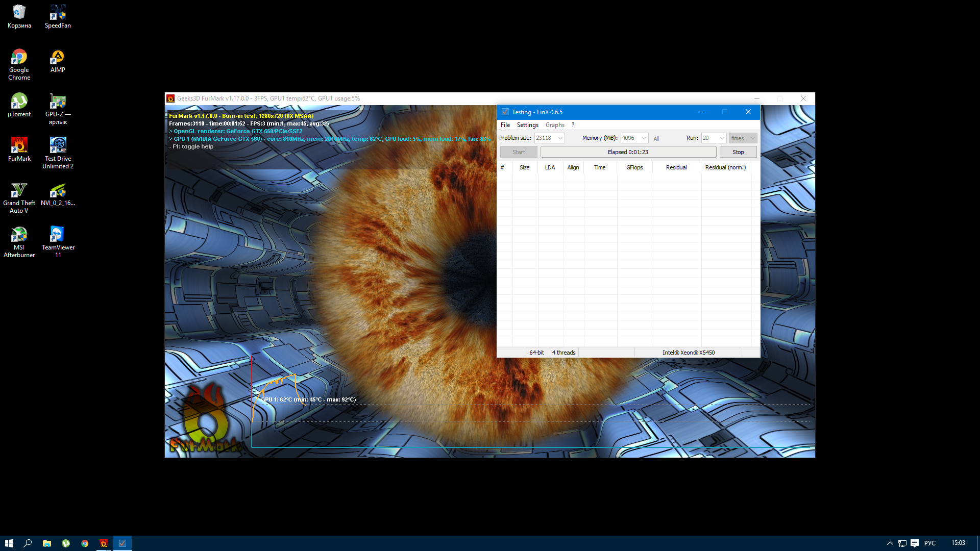
Task: Launch the MSI Afterburner desktop icon
Action: point(19,235)
